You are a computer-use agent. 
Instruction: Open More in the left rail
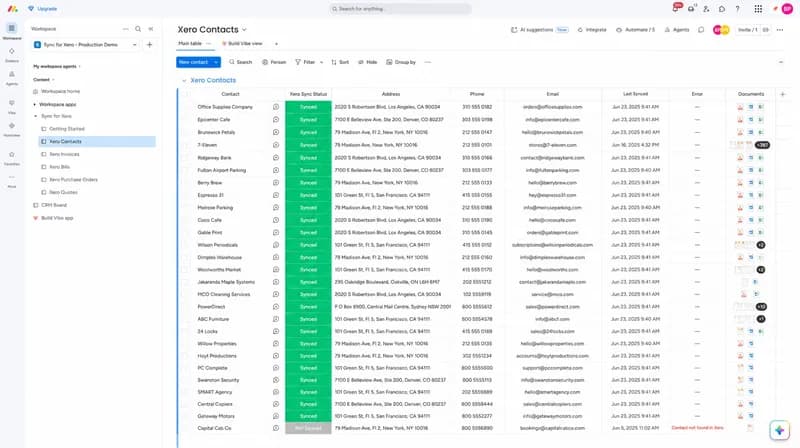pos(12,181)
